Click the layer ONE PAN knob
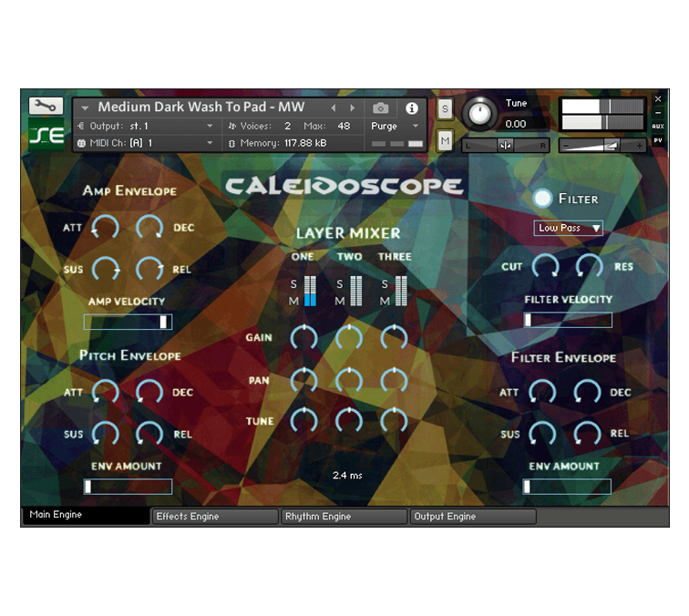Viewport: 689px width, 616px height. point(303,380)
